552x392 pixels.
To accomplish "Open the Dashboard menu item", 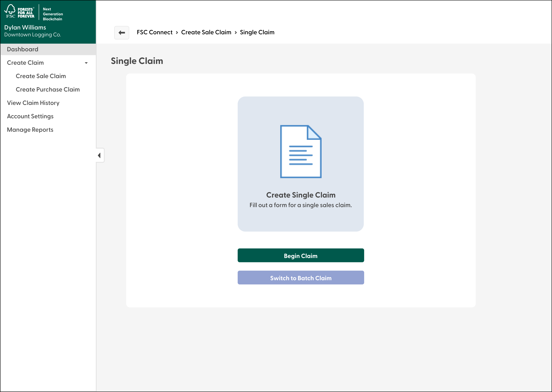I will click(23, 49).
